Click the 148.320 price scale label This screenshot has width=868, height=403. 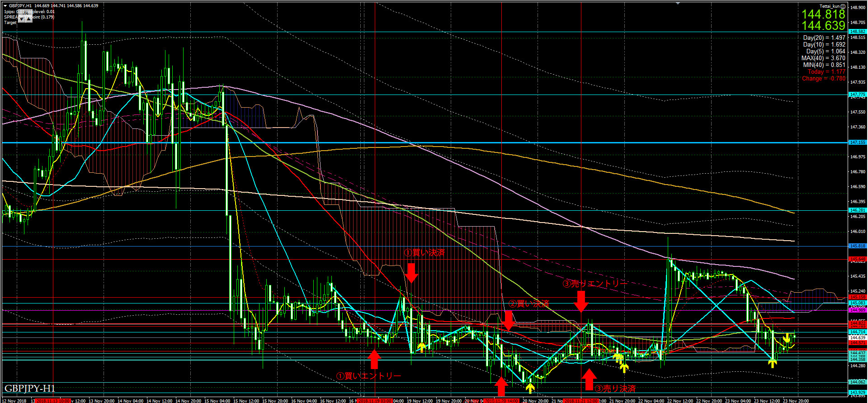[x=858, y=52]
